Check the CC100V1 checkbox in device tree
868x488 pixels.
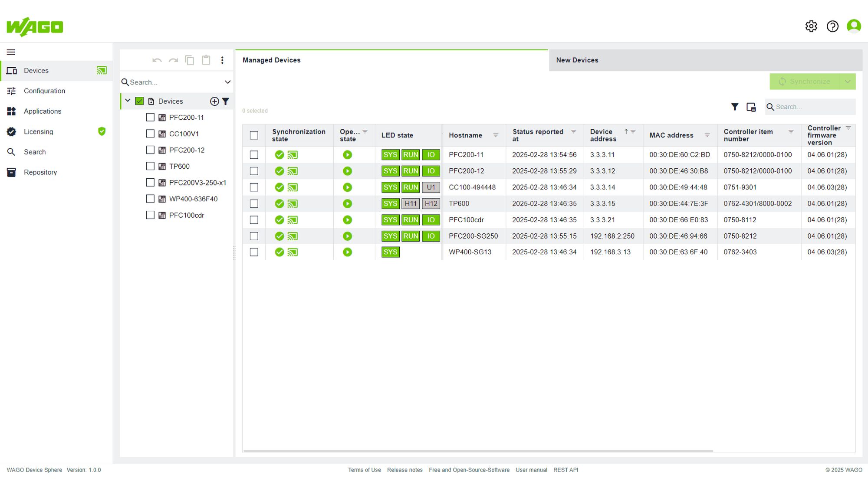(150, 134)
